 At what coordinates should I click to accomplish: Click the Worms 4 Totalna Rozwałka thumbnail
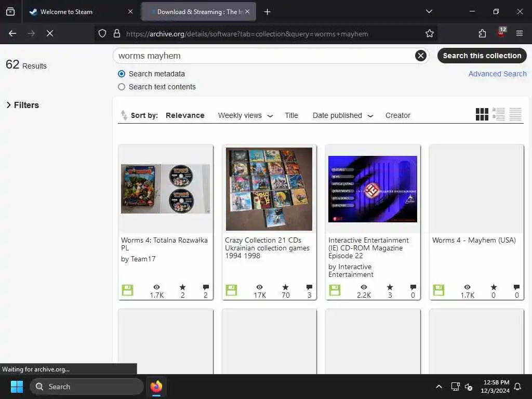166,189
